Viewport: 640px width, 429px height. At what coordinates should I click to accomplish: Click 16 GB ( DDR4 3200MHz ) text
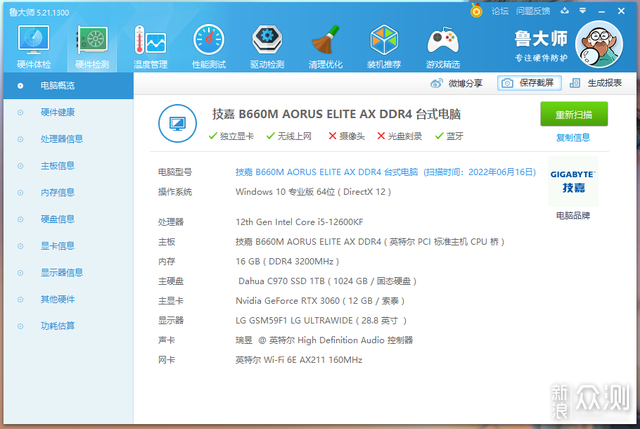point(287,261)
